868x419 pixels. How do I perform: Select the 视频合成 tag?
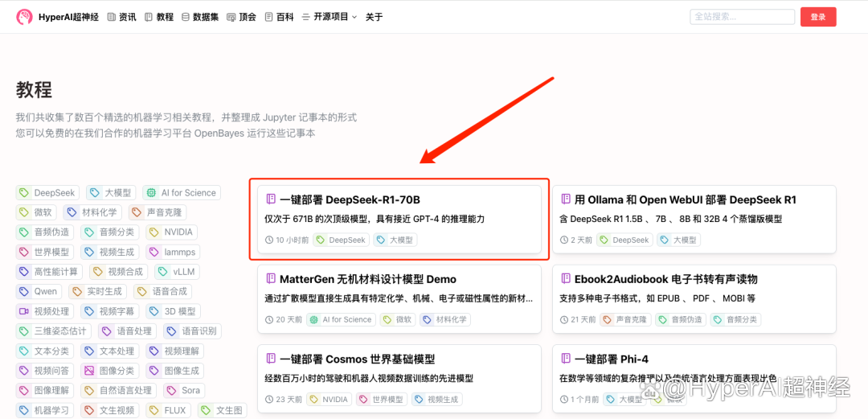(x=119, y=272)
